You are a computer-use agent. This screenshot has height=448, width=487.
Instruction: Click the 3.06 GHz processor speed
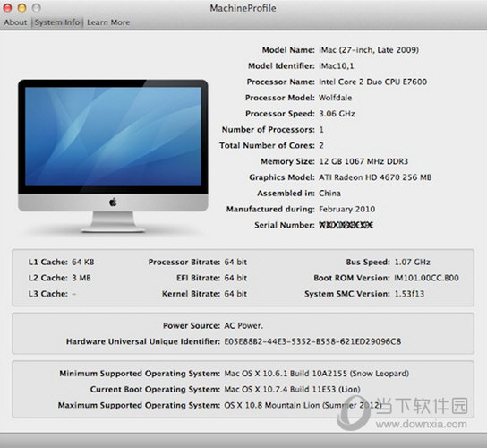(337, 114)
